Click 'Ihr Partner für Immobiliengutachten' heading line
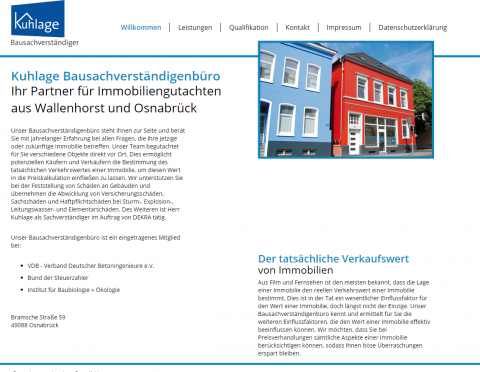Image resolution: width=480 pixels, height=372 pixels. click(x=116, y=91)
